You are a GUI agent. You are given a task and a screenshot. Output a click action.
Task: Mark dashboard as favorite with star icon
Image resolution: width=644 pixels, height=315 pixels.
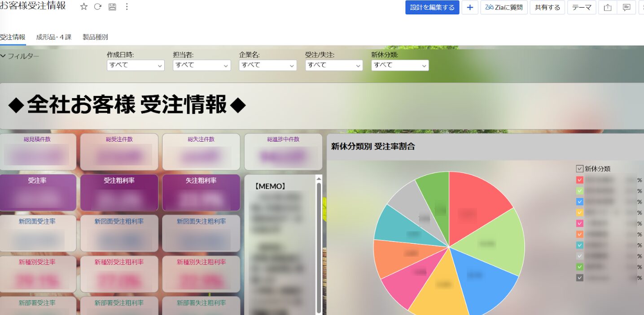(x=83, y=7)
